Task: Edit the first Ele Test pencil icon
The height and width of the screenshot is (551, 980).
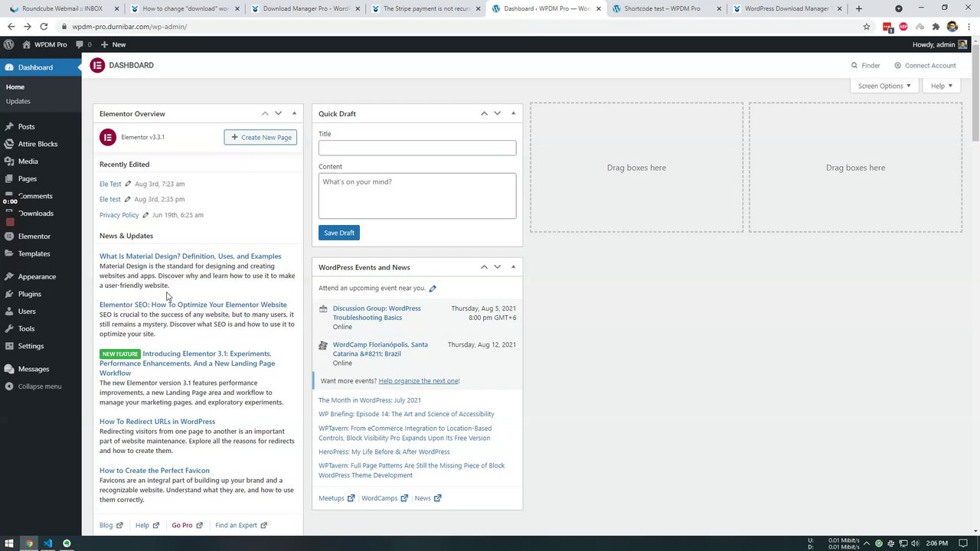Action: pyautogui.click(x=128, y=184)
